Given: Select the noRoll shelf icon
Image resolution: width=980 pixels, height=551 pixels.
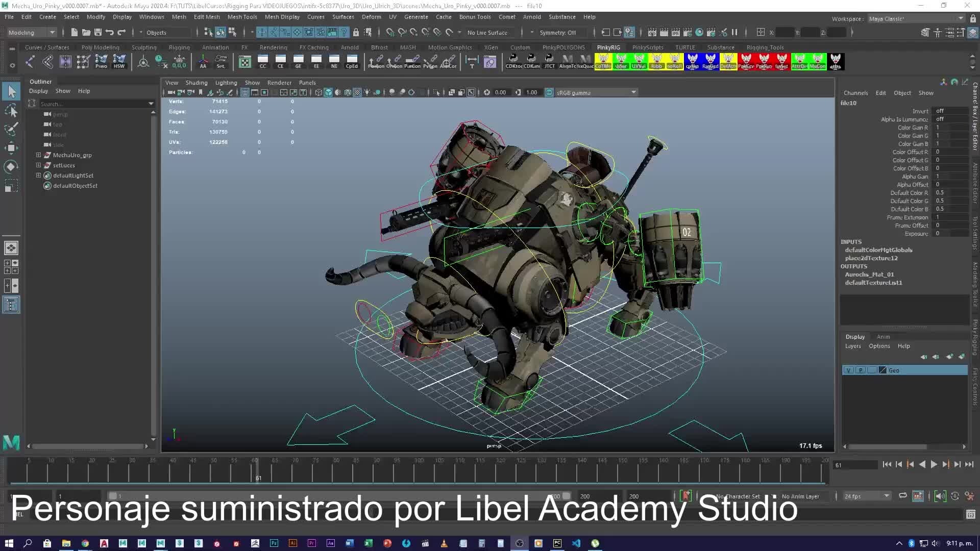Looking at the screenshot, I should point(674,62).
